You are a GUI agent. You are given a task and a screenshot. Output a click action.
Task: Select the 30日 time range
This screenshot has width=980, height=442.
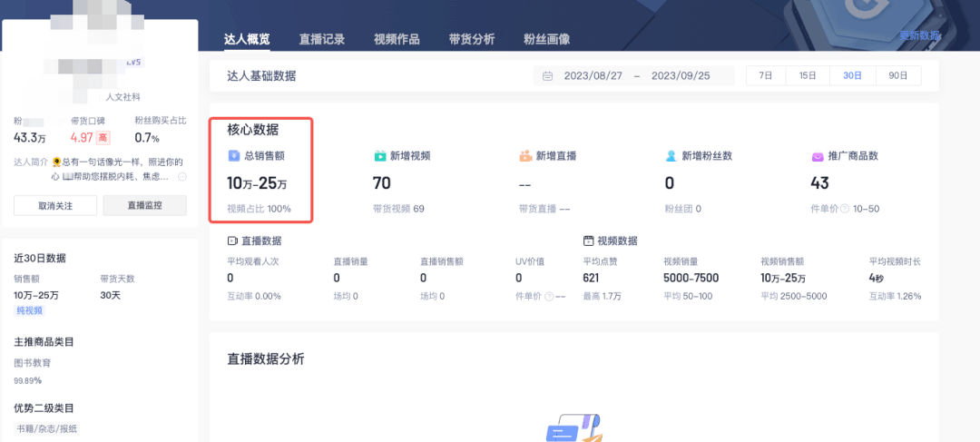852,75
